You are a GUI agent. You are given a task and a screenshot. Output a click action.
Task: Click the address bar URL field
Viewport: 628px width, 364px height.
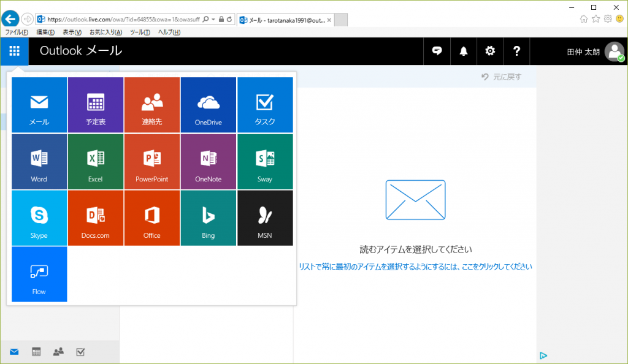click(123, 19)
